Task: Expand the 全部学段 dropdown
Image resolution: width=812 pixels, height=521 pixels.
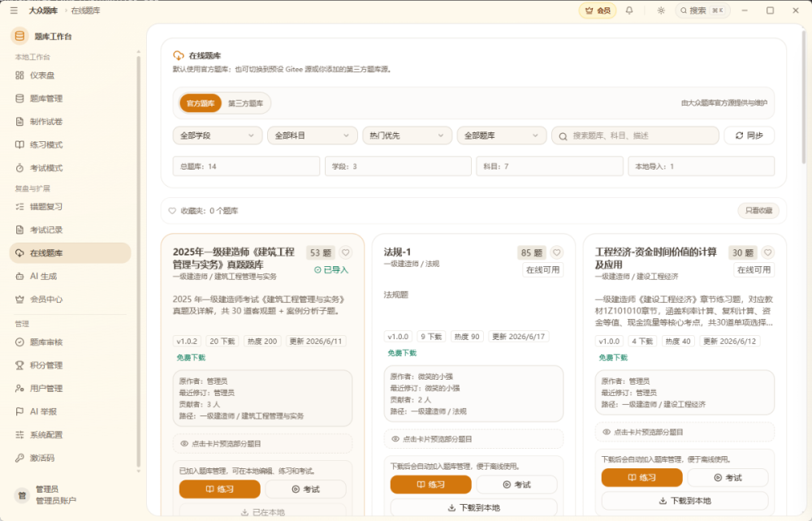Action: tap(217, 136)
